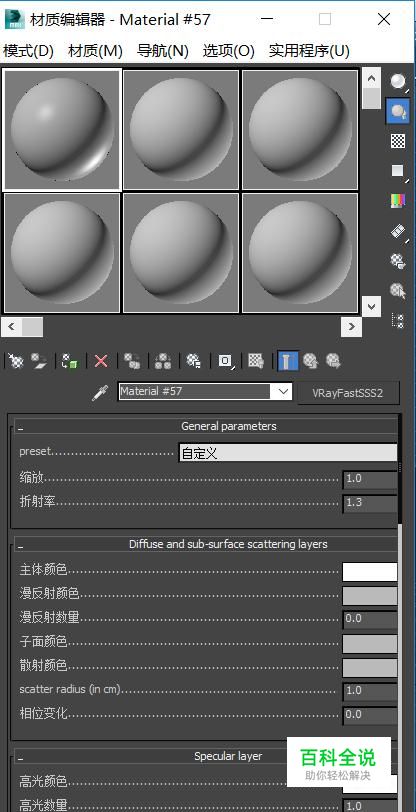Open the 模式(D) menu
The image size is (416, 812).
pyautogui.click(x=28, y=51)
